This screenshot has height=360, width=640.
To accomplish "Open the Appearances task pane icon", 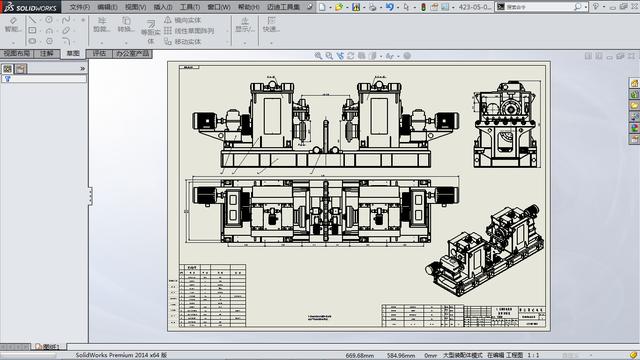I will click(x=634, y=128).
